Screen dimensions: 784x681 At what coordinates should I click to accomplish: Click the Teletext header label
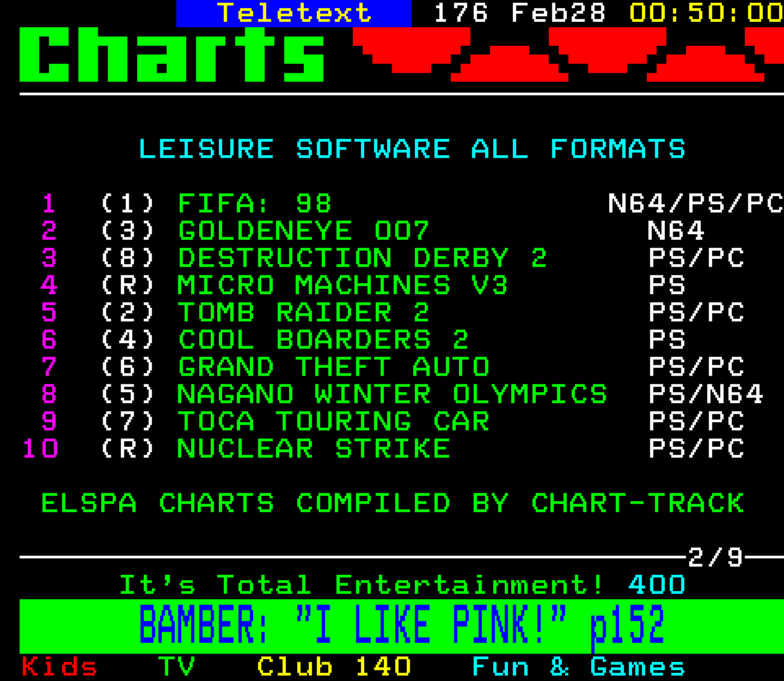(294, 13)
